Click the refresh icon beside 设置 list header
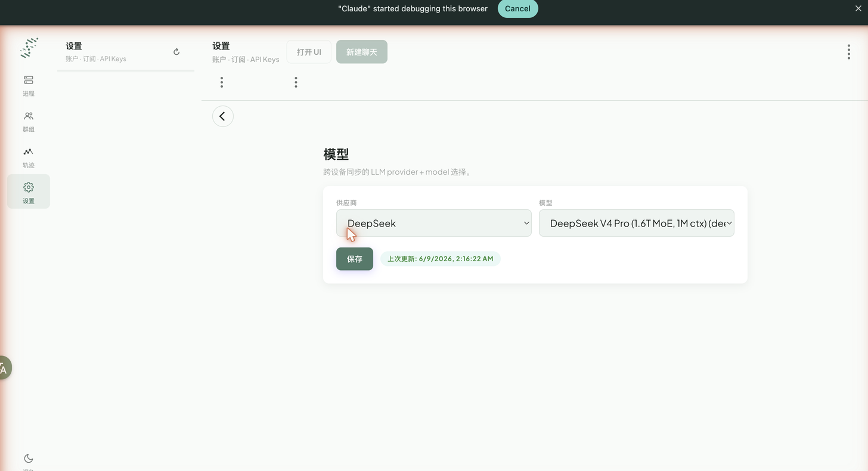 [176, 52]
